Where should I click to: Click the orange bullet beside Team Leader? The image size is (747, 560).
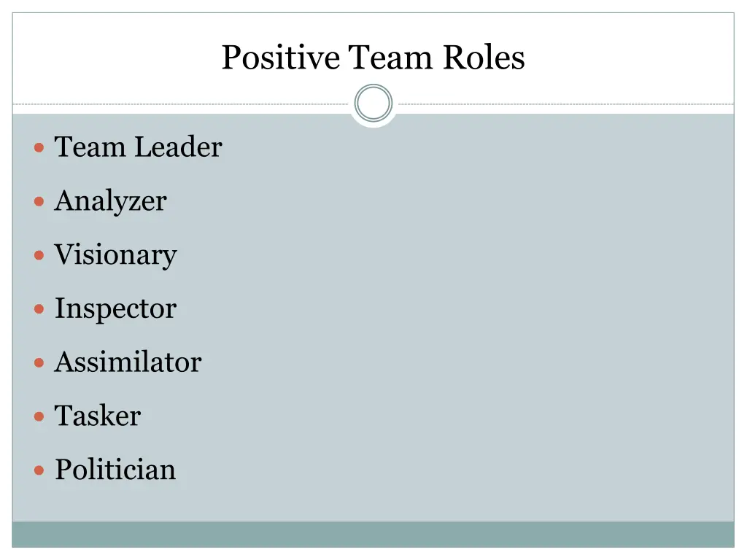(39, 147)
